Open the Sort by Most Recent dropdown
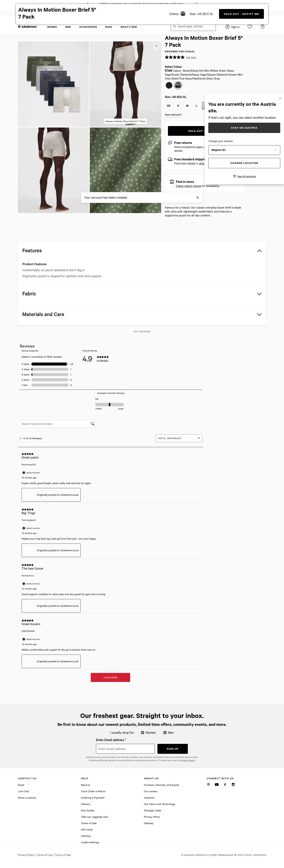 click(x=179, y=438)
